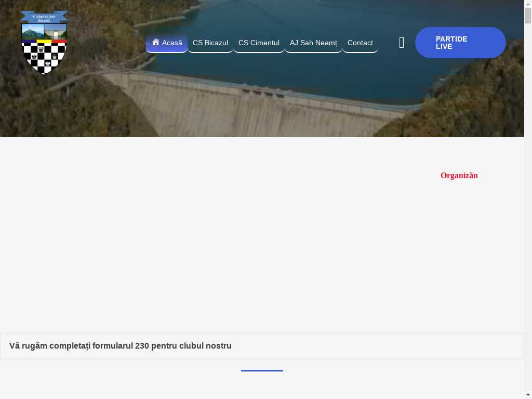This screenshot has height=399, width=532.
Task: Click the Clubul de Șah Bicazul shield logo
Action: click(x=44, y=49)
